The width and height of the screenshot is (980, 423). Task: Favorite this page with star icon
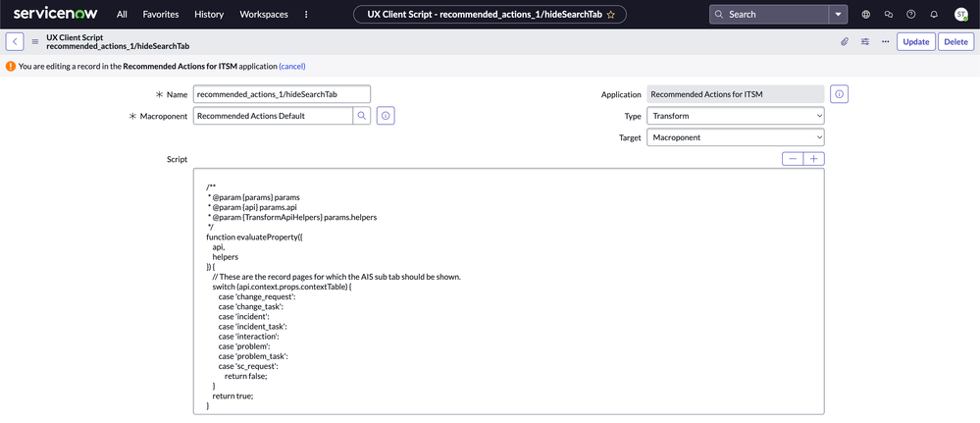(x=610, y=14)
